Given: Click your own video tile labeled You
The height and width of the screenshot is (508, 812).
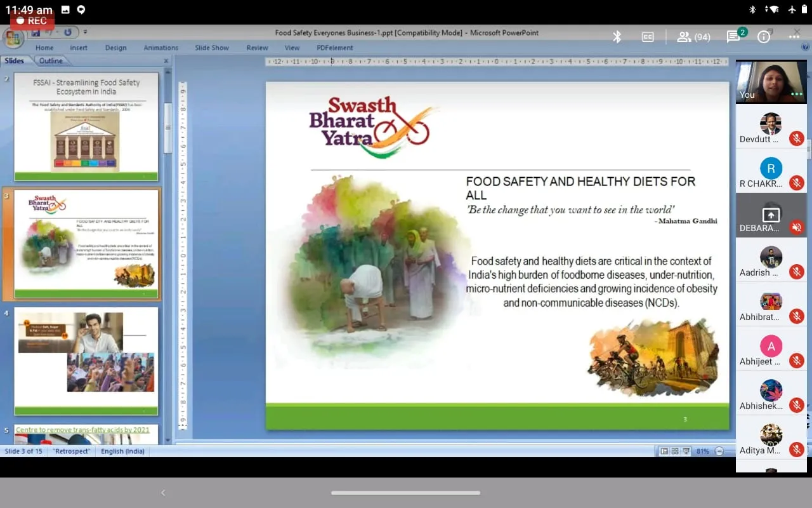Looking at the screenshot, I should (771, 82).
